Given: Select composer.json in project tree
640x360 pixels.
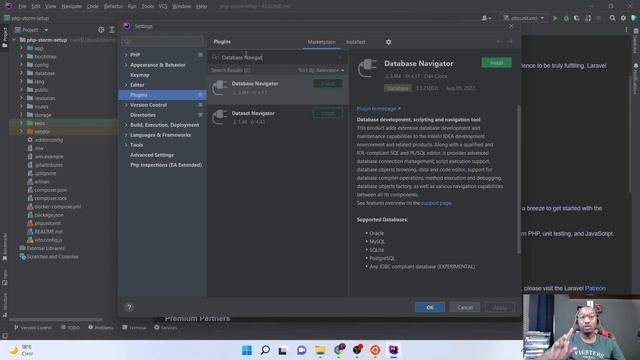Looking at the screenshot, I should 50,190.
